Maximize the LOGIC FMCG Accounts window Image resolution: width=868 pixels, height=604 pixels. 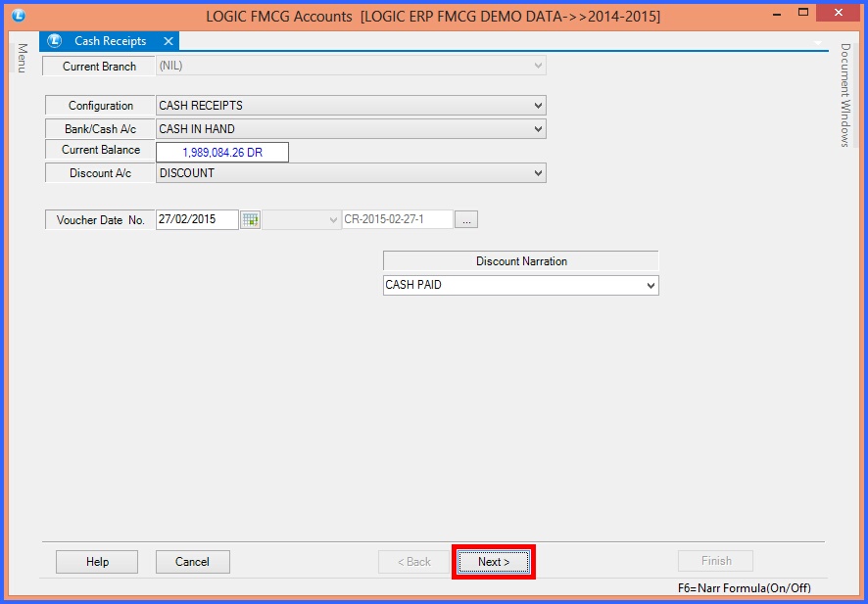click(x=803, y=12)
